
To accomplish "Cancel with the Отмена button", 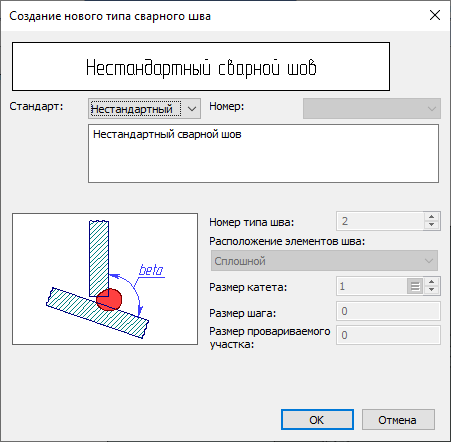I will point(398,420).
